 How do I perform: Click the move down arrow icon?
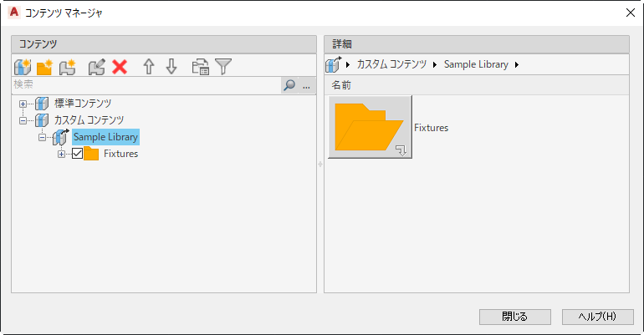(171, 67)
